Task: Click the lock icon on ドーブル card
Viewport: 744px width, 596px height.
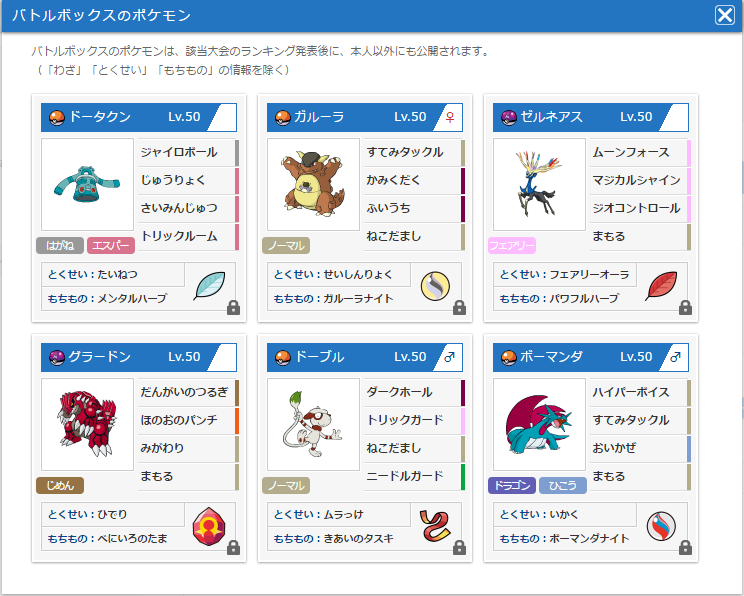Action: pyautogui.click(x=459, y=548)
